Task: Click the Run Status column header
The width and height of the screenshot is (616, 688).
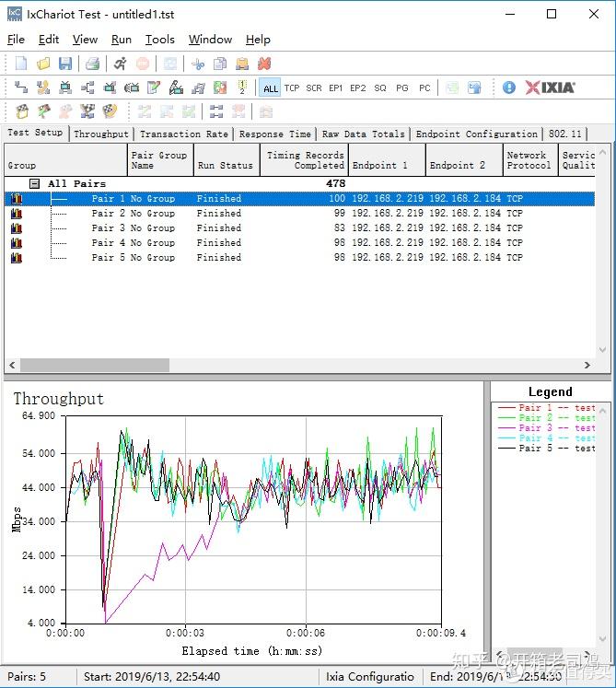Action: [227, 160]
